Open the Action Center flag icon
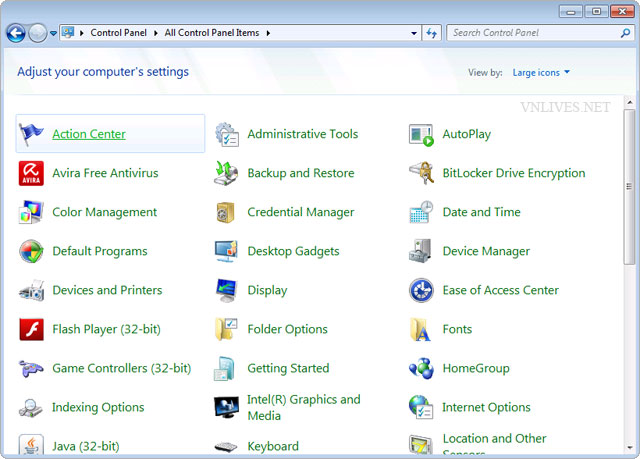 coord(31,134)
